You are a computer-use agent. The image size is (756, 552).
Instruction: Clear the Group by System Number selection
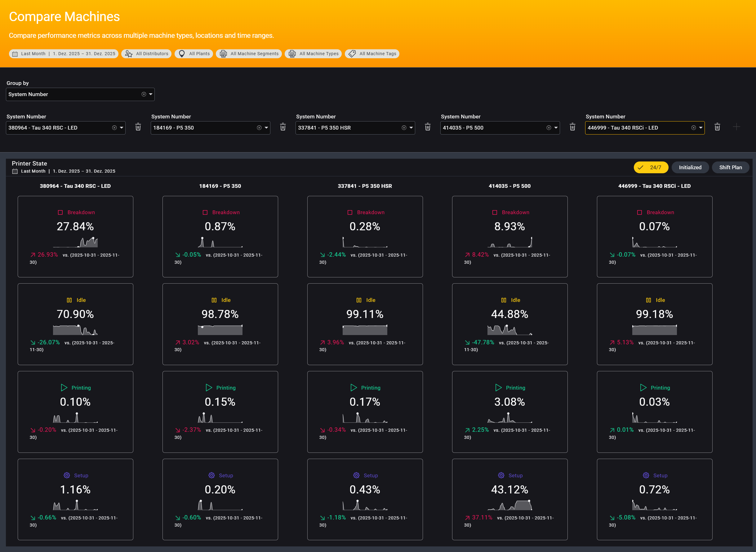click(144, 95)
